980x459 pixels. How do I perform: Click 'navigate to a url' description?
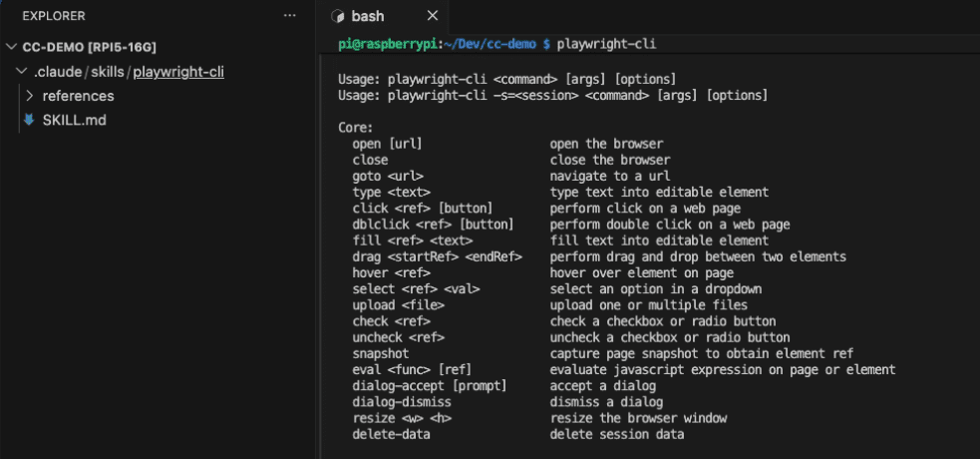(x=610, y=177)
